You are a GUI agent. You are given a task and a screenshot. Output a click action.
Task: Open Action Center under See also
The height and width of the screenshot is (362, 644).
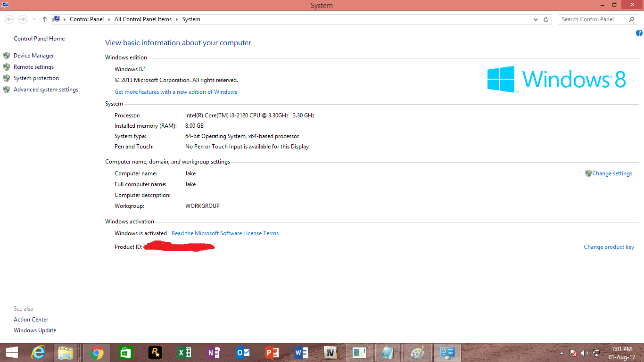pyautogui.click(x=31, y=320)
